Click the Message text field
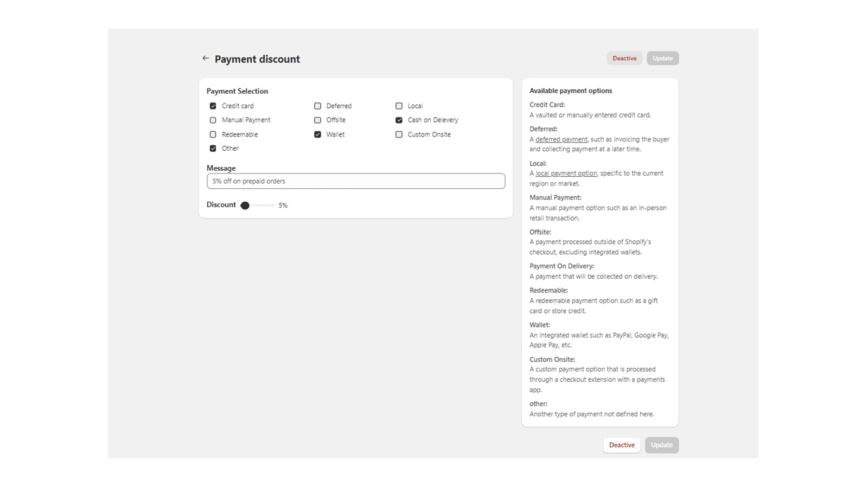Viewport: 868px width, 488px height. click(x=355, y=181)
